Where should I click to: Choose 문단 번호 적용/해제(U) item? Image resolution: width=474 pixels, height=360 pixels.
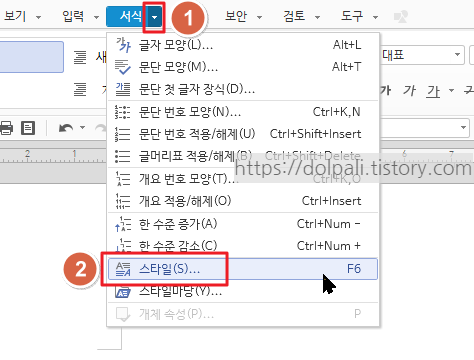coord(243,134)
